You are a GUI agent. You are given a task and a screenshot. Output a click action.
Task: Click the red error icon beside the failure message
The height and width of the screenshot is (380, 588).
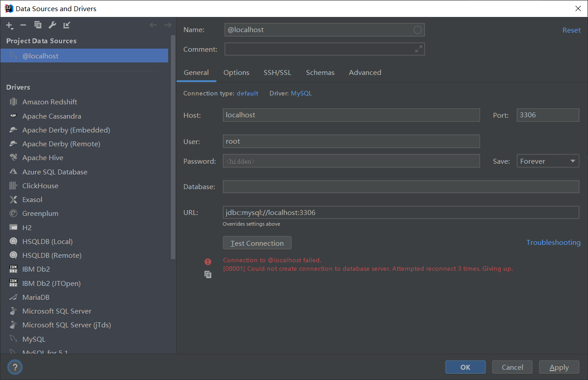coord(208,262)
